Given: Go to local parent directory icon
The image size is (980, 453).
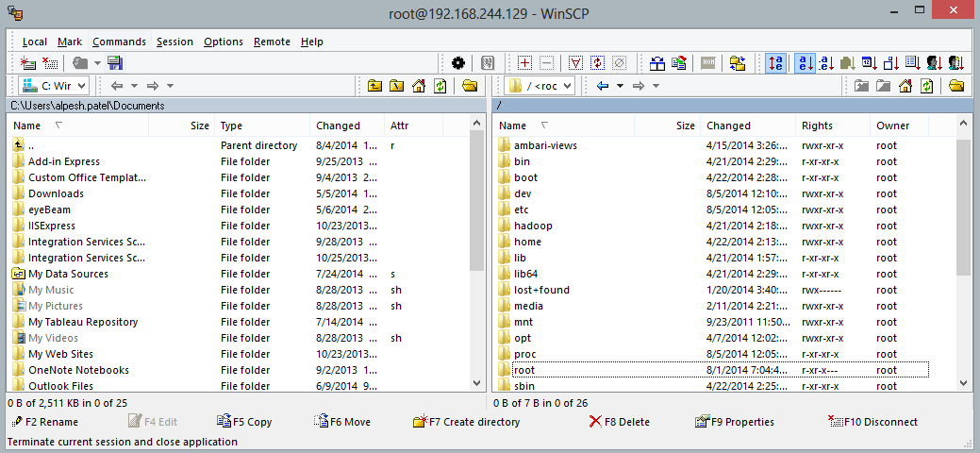Looking at the screenshot, I should 375,86.
